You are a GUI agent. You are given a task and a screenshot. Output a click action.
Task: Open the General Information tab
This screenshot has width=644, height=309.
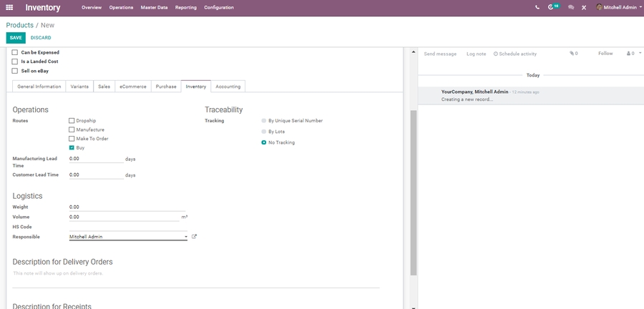39,87
